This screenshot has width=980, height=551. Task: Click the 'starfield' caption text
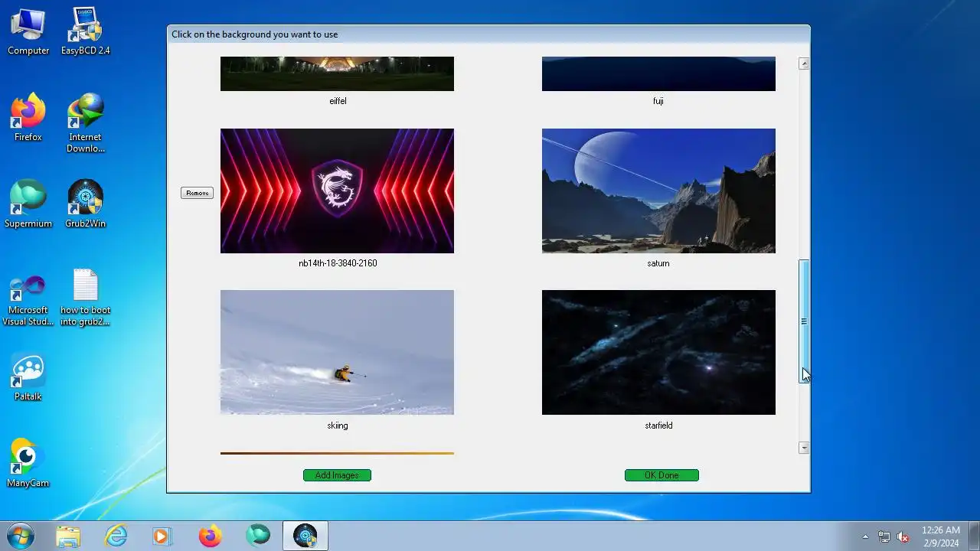(x=658, y=425)
